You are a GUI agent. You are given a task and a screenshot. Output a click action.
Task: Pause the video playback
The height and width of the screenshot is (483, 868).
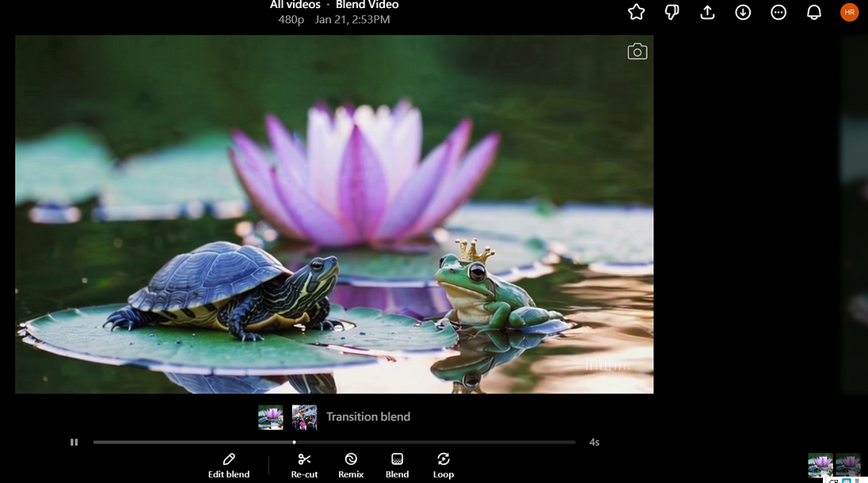[74, 442]
